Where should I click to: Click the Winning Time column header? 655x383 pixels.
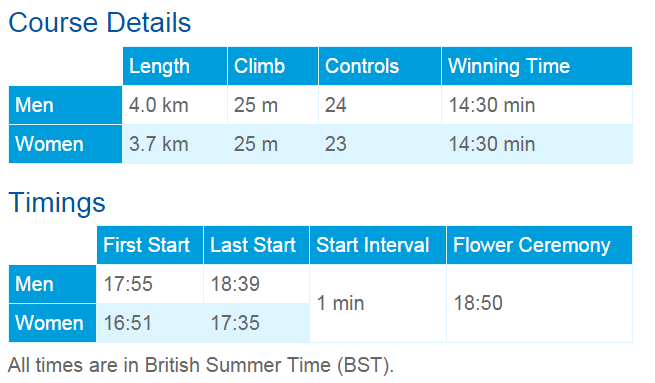tap(537, 66)
